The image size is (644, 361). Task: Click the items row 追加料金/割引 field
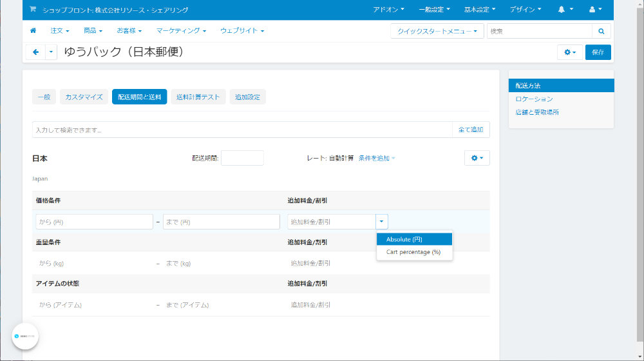coord(332,305)
